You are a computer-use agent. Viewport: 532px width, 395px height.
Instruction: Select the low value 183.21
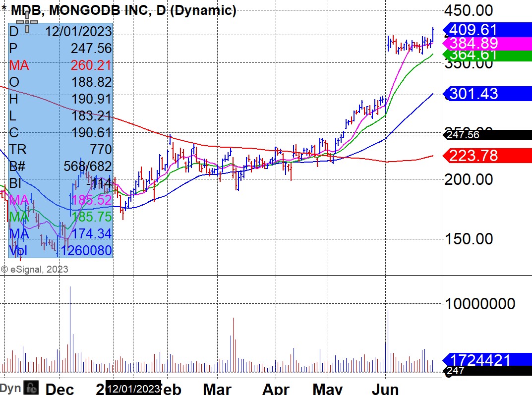click(x=91, y=116)
